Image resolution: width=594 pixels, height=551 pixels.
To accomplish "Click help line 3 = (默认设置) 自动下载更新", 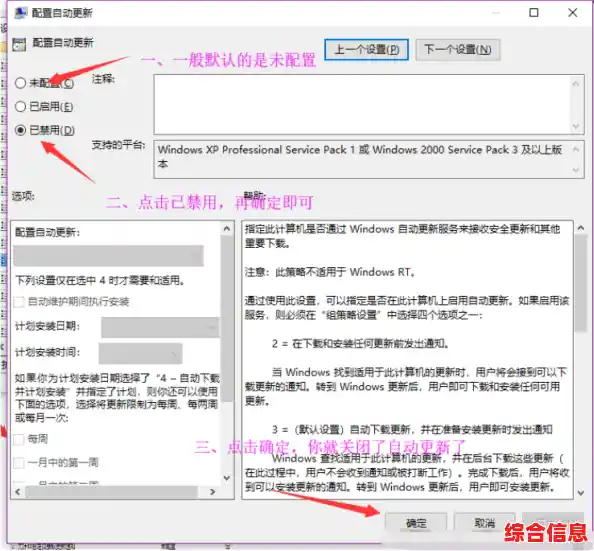I will 412,430.
